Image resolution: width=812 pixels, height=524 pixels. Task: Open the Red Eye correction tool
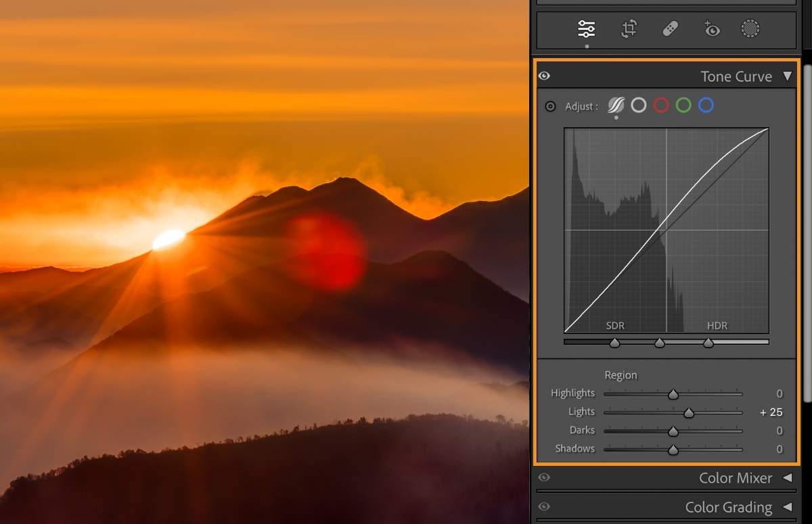(x=711, y=29)
